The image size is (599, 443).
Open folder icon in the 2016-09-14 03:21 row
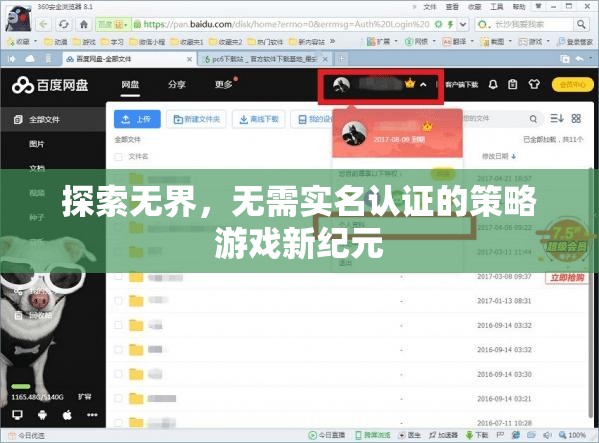coord(136,399)
